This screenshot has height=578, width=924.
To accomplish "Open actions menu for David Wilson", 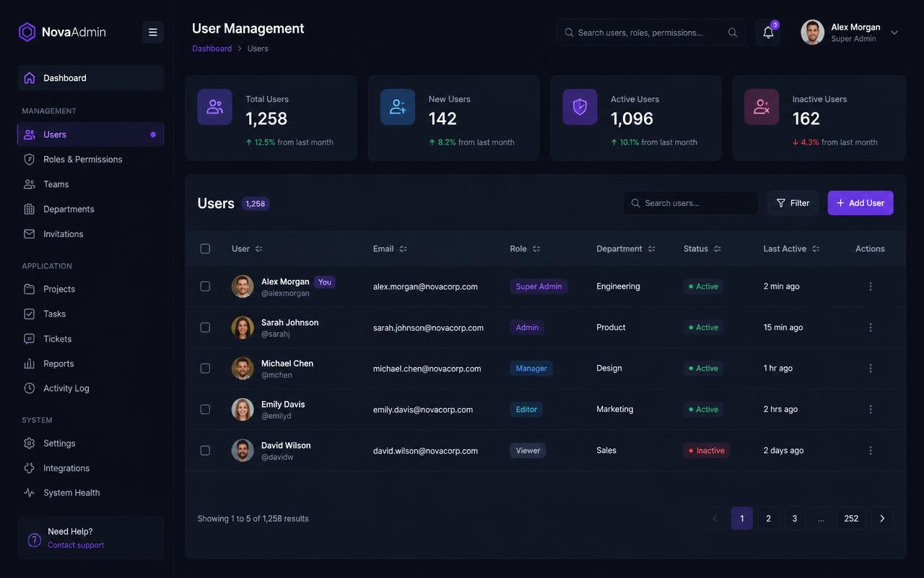I will (x=871, y=450).
